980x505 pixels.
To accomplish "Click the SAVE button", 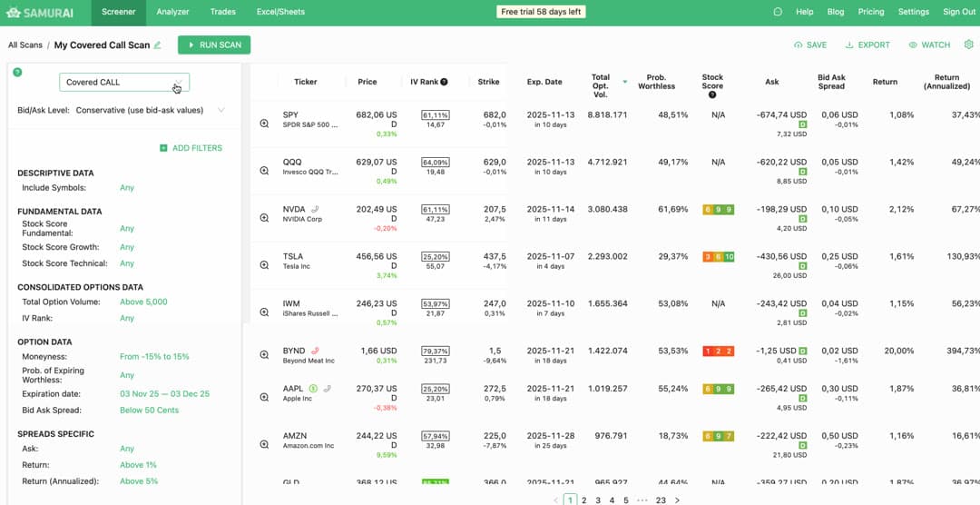I will 810,45.
